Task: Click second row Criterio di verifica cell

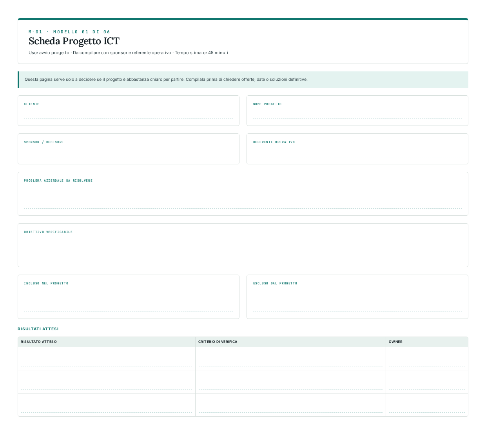Action: (x=290, y=382)
